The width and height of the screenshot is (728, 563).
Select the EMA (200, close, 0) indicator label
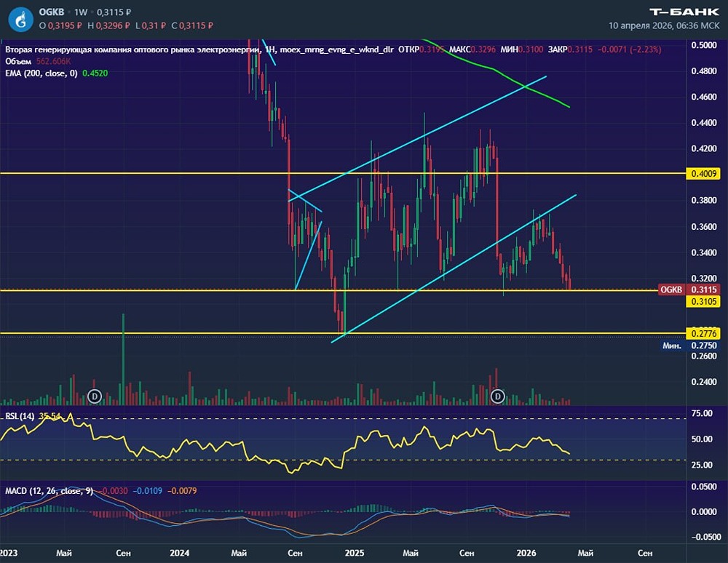click(41, 73)
